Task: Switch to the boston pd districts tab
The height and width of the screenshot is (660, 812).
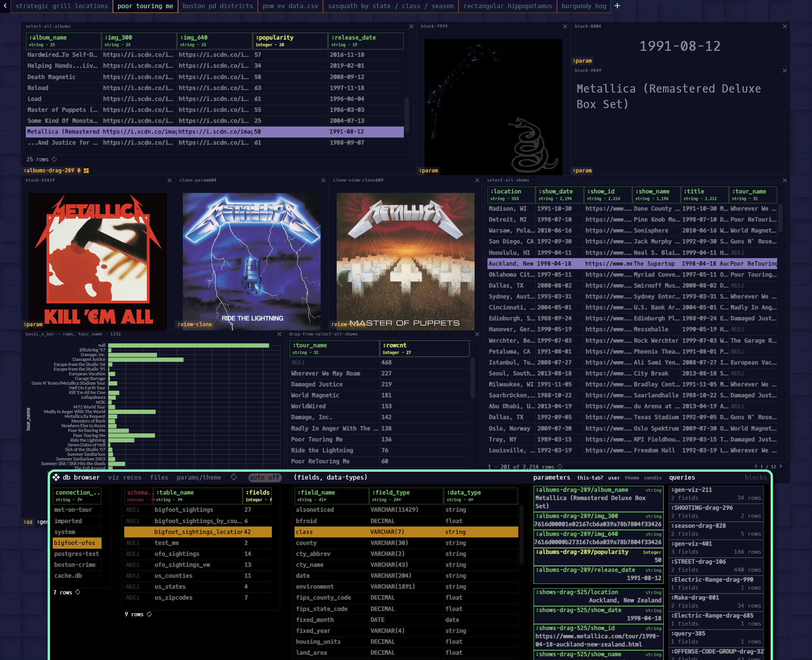Action: [x=218, y=6]
